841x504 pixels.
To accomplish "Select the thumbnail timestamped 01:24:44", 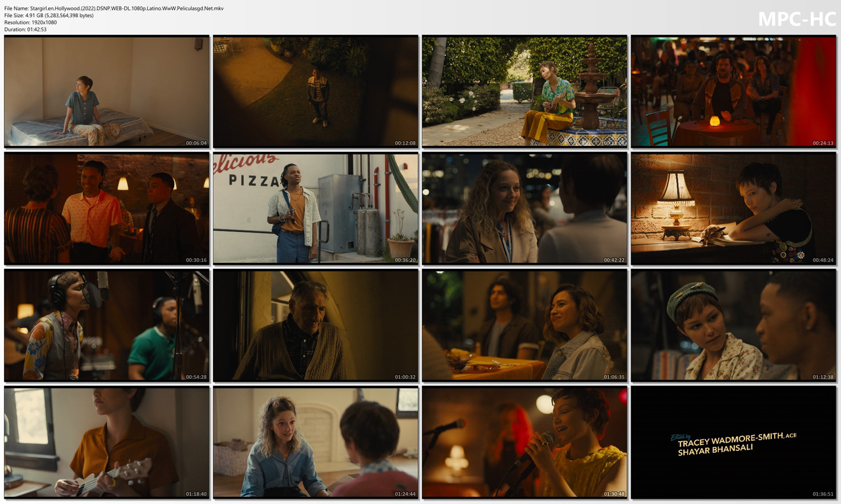I will [315, 442].
